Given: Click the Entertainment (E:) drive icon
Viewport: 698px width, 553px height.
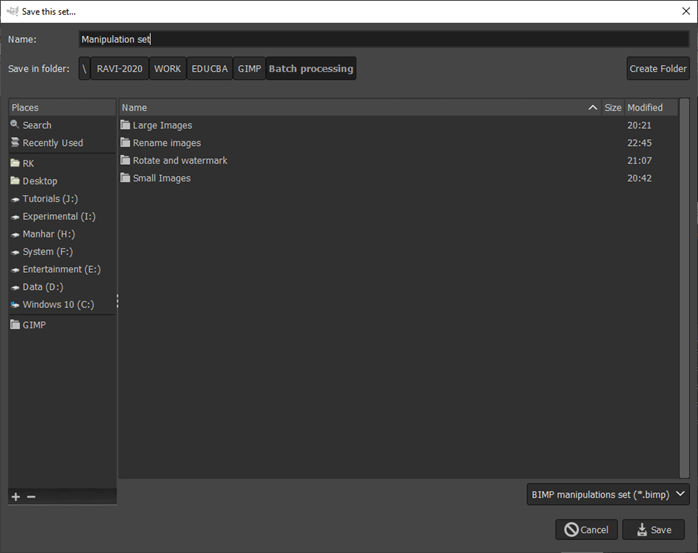Looking at the screenshot, I should 15,270.
